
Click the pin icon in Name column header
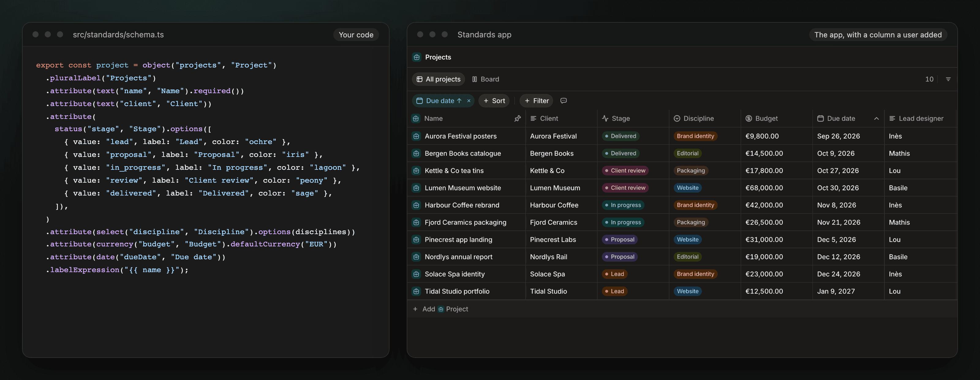click(x=517, y=118)
